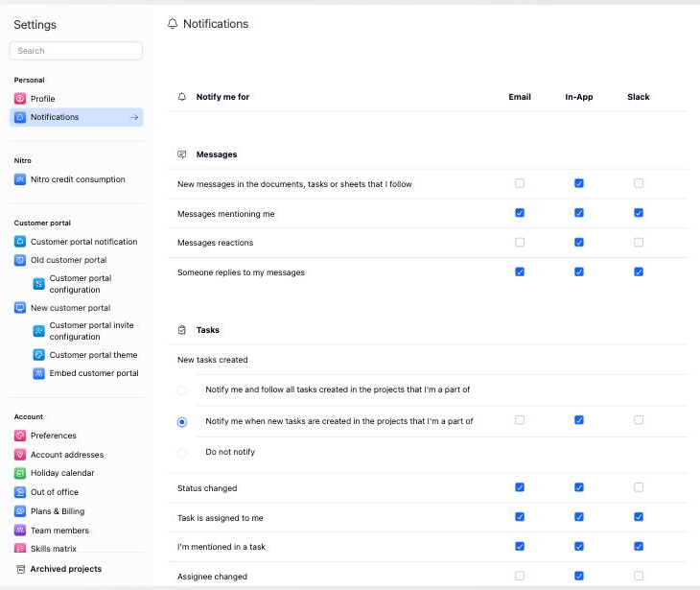Disable In-App for Assignee changed
This screenshot has height=590, width=700.
pos(579,576)
